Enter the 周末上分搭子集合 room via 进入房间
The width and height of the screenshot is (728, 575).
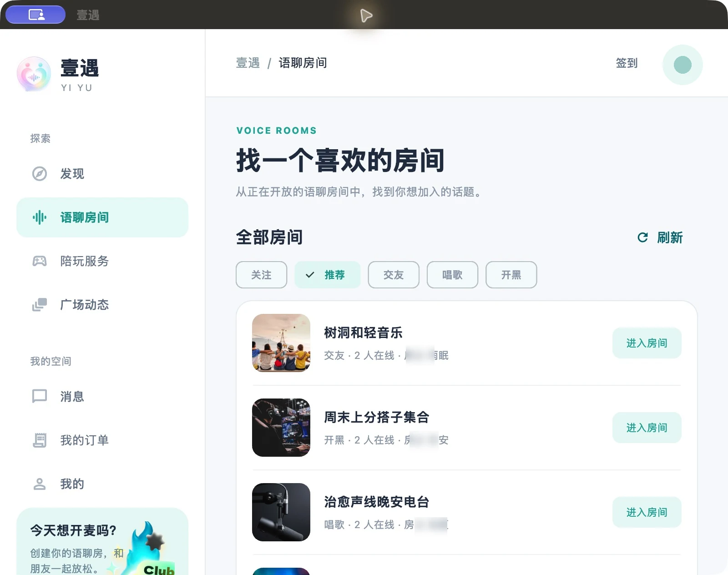647,428
